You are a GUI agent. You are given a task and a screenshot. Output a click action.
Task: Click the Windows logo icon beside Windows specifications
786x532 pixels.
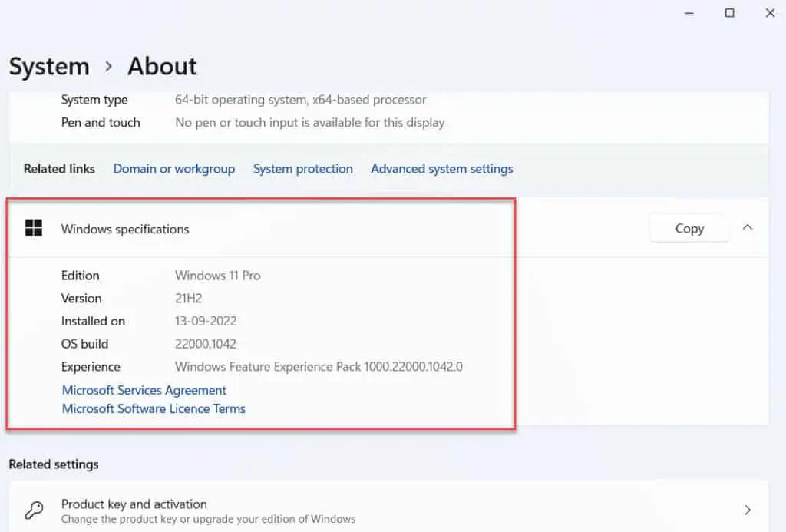coord(34,228)
